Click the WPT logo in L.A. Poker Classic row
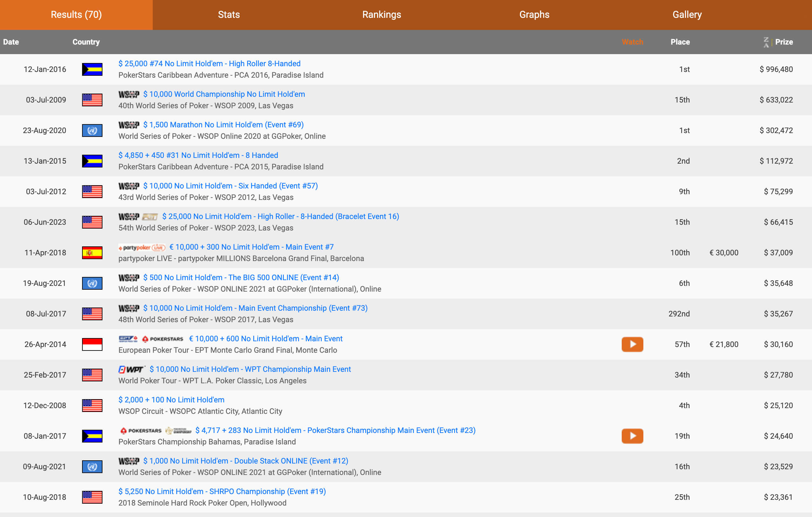This screenshot has width=812, height=517. click(x=131, y=370)
